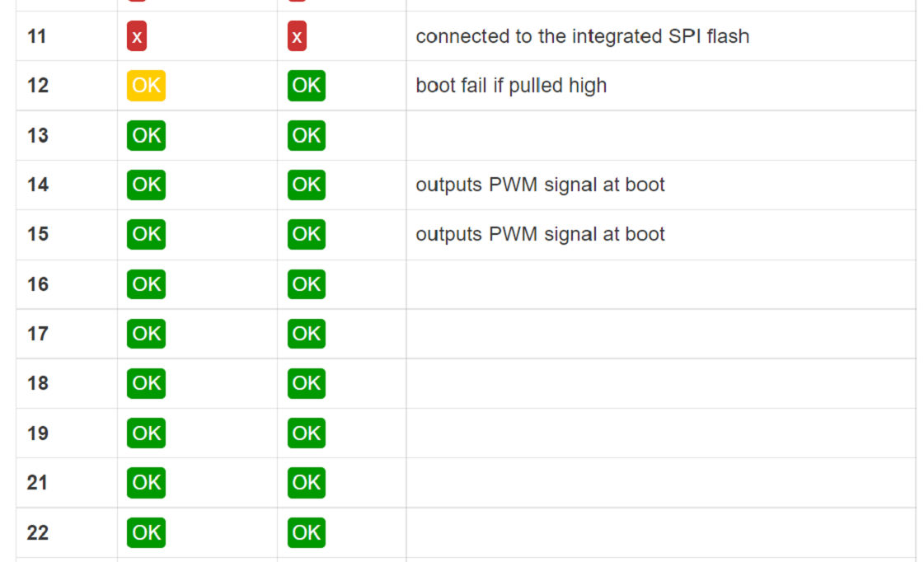
Task: Click the first green OK badge in row 13
Action: pos(146,135)
